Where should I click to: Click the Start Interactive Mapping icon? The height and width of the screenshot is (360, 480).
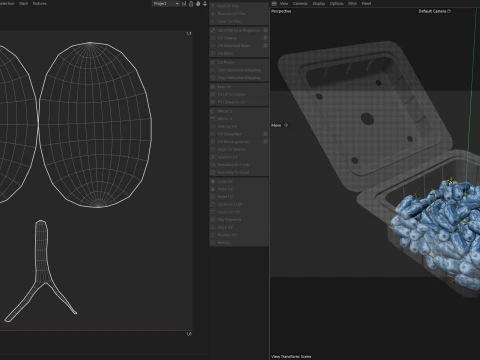click(x=213, y=70)
